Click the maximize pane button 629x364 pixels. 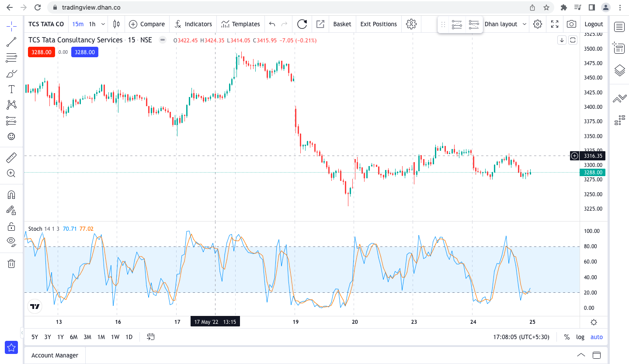coord(573,40)
